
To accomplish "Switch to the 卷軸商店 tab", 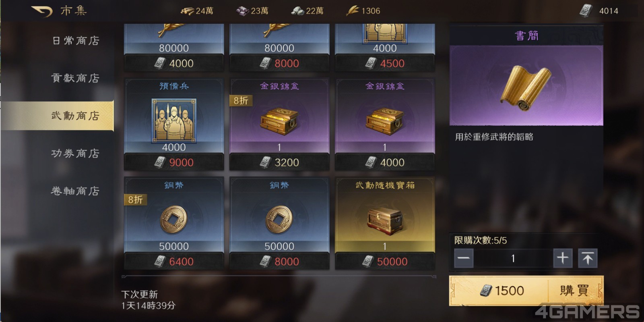I will coord(76,191).
